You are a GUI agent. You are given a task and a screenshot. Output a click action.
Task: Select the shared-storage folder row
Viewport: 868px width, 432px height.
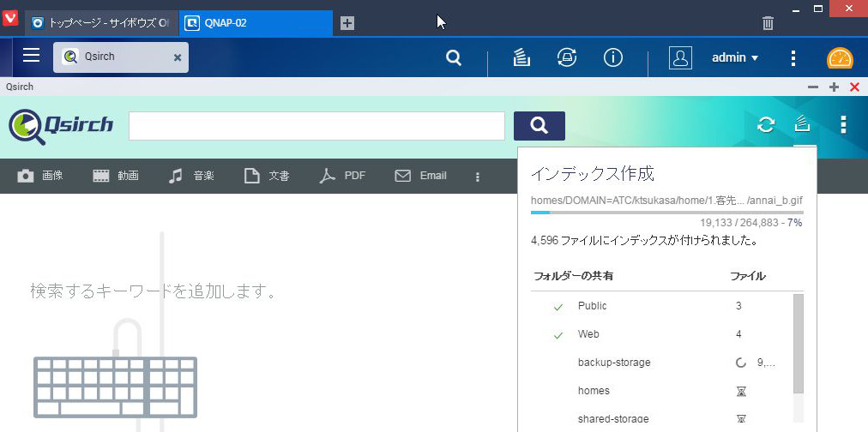point(661,419)
